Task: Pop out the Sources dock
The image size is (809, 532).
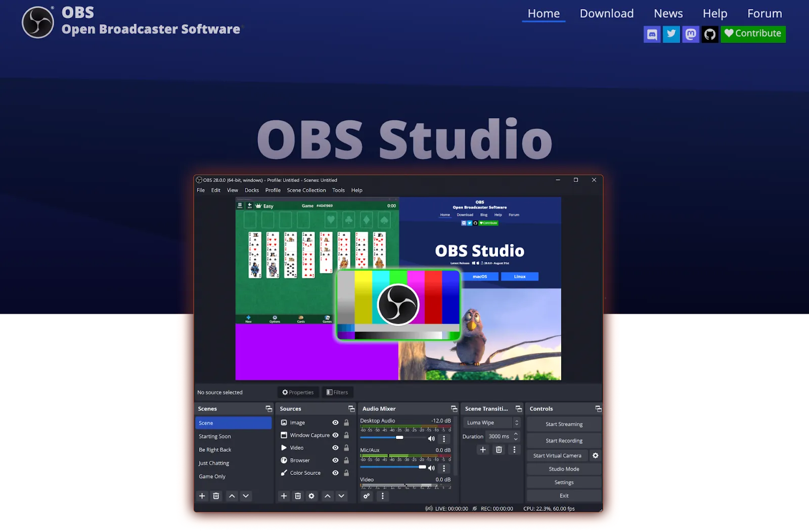Action: coord(351,409)
